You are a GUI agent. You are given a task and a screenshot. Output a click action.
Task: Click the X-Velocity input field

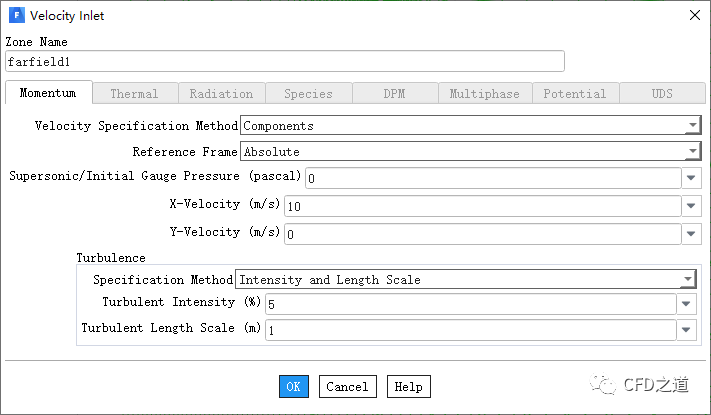(482, 206)
